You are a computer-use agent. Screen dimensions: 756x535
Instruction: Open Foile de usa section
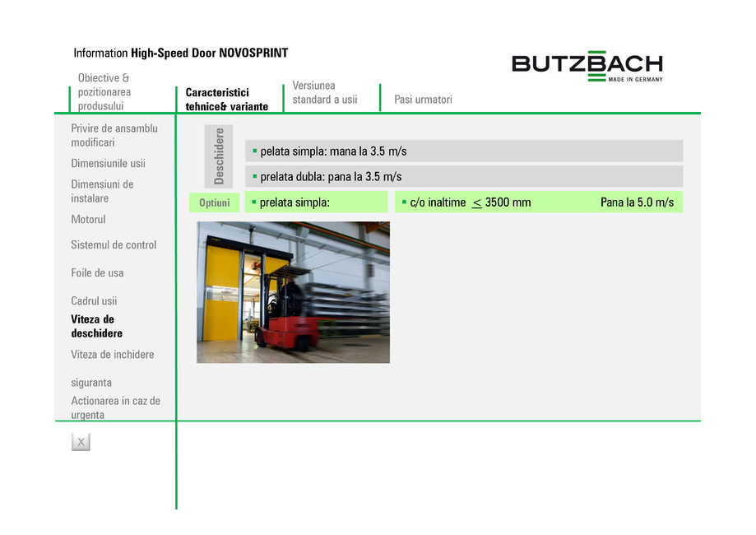point(97,272)
